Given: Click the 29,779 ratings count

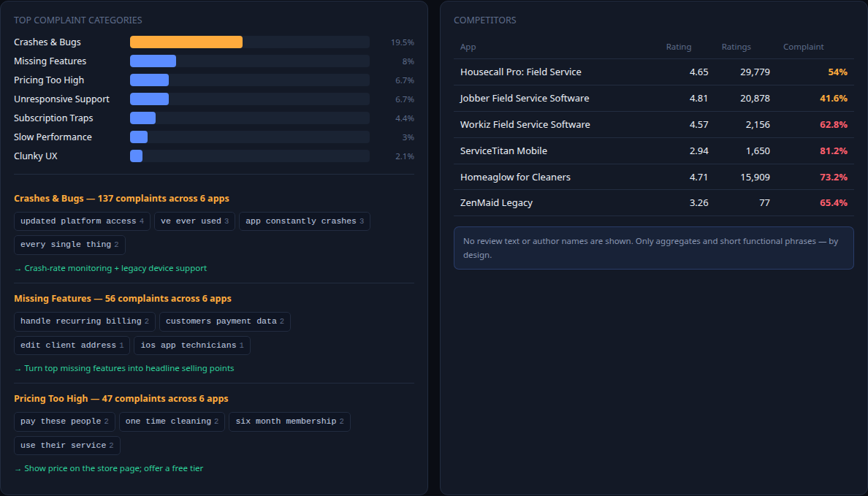Looking at the screenshot, I should click(x=755, y=72).
